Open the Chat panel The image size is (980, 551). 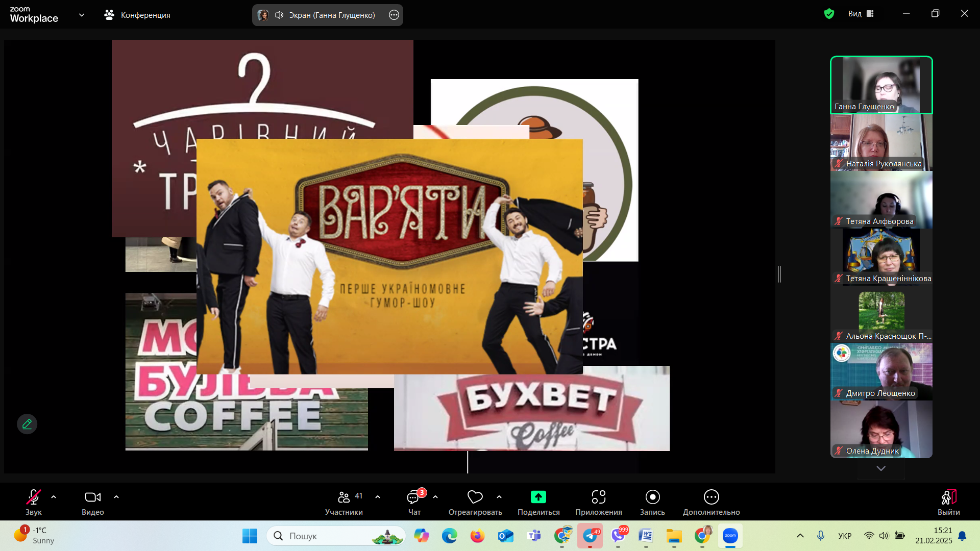pos(414,502)
